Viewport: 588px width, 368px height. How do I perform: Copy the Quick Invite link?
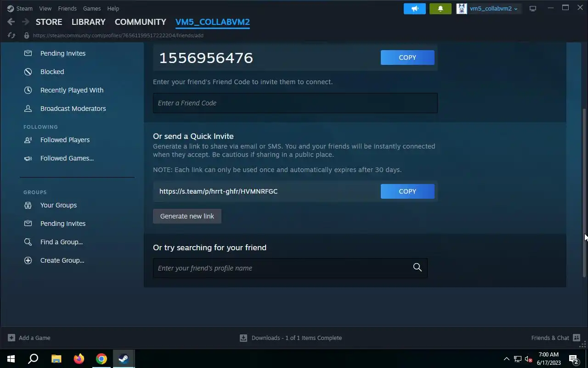click(x=407, y=191)
